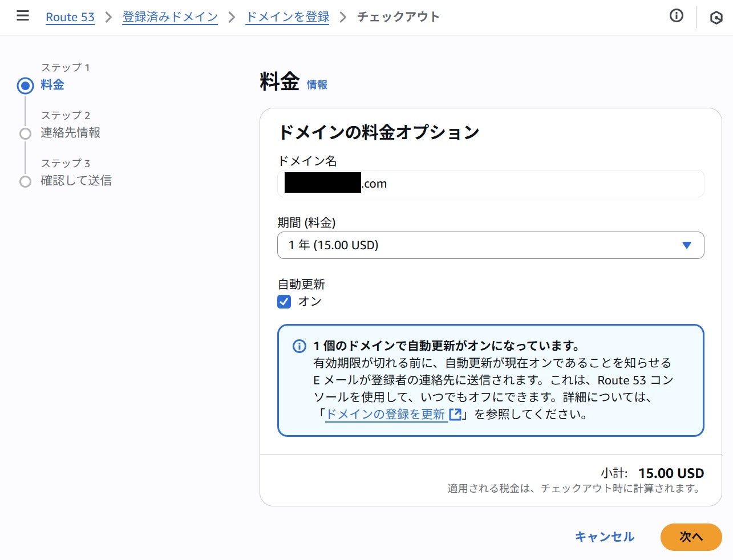This screenshot has height=560, width=733.
Task: Click the 期間 (料金) field label
Action: [306, 223]
